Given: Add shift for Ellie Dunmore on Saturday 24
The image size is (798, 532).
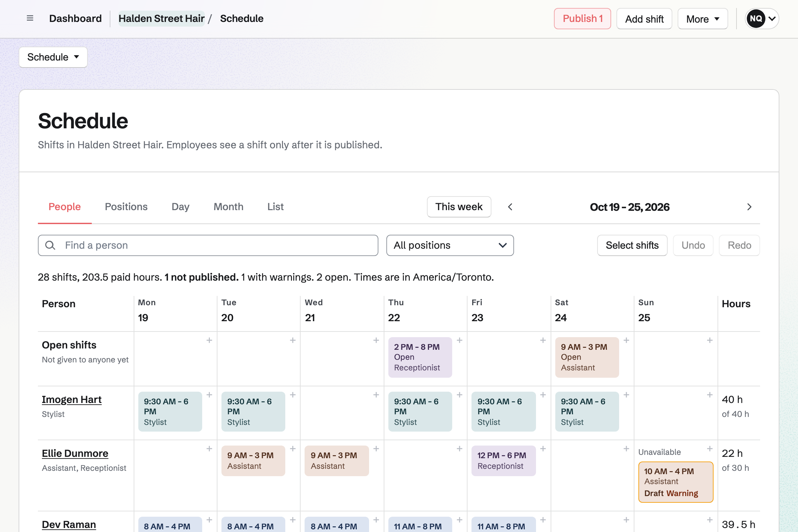Looking at the screenshot, I should [x=626, y=449].
